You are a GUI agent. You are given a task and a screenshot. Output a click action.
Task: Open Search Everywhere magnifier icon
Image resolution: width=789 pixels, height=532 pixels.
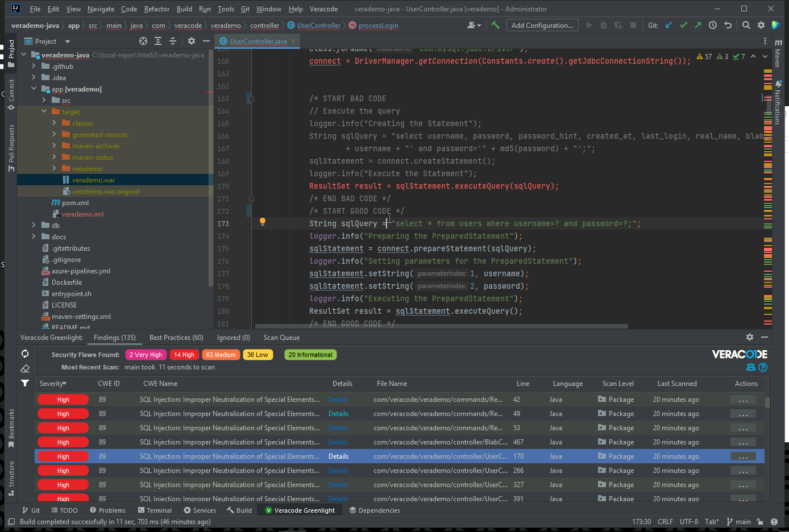746,25
